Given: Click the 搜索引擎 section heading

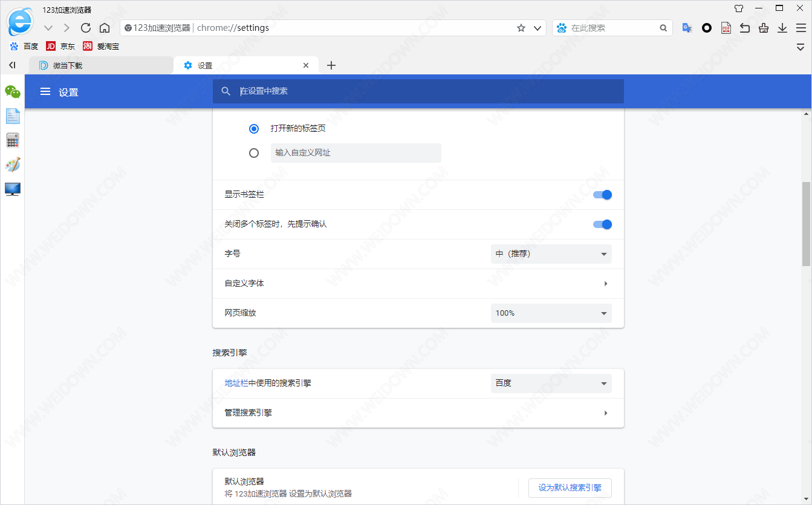Looking at the screenshot, I should coord(230,353).
